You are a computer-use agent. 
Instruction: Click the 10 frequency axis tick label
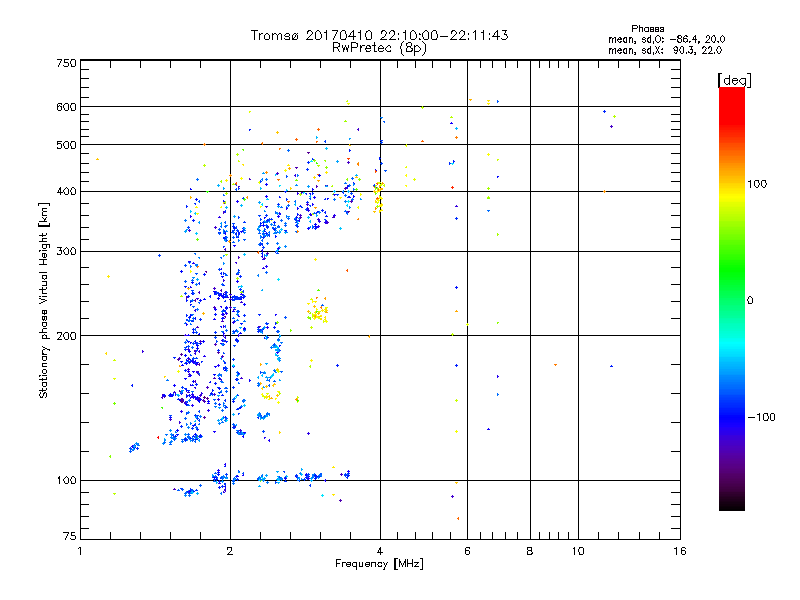coord(578,551)
